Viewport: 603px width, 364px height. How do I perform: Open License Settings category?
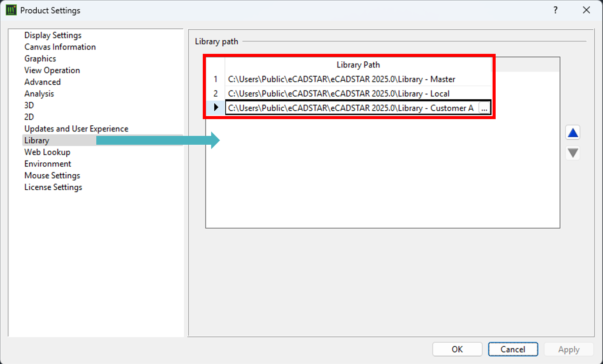tap(53, 187)
